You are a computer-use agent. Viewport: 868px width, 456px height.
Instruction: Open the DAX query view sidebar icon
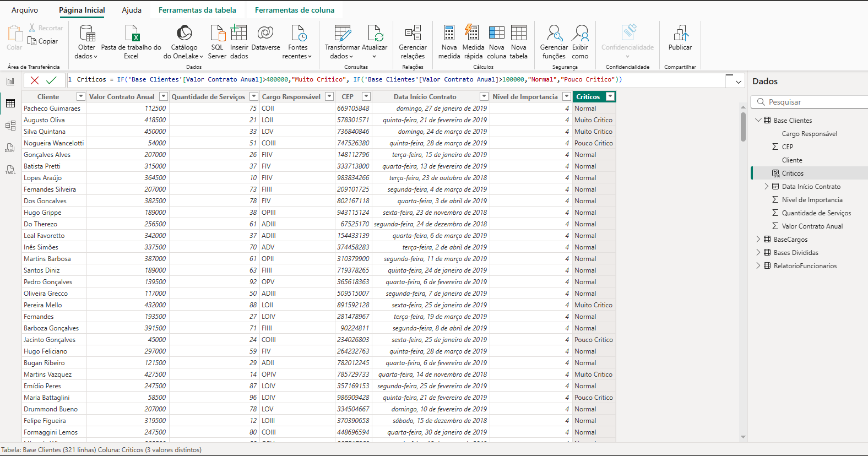point(10,148)
